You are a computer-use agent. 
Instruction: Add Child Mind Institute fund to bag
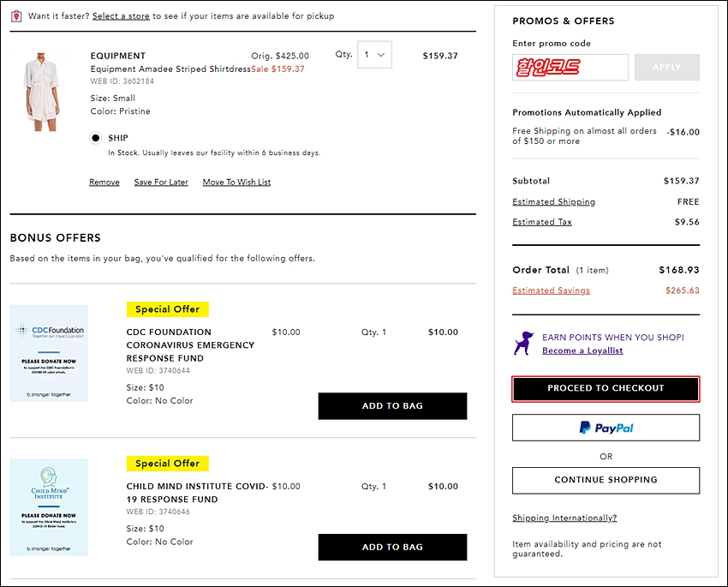click(x=392, y=547)
